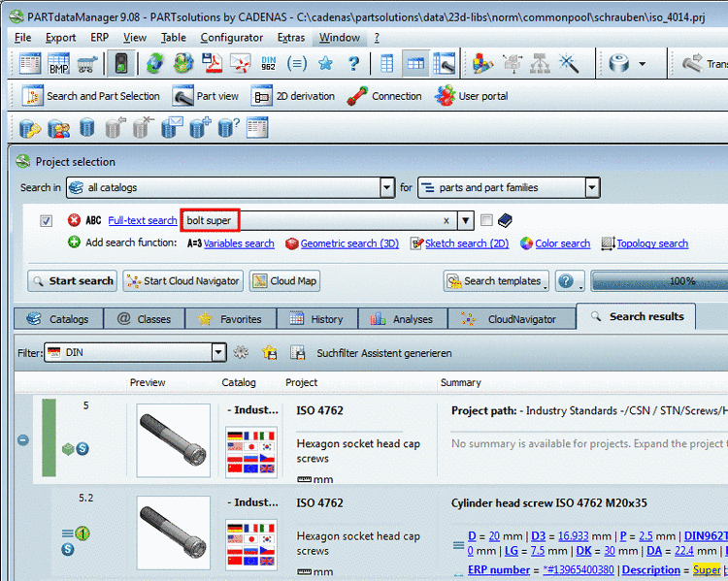Click the 100% search progress bar
This screenshot has height=581, width=728.
pyautogui.click(x=660, y=281)
